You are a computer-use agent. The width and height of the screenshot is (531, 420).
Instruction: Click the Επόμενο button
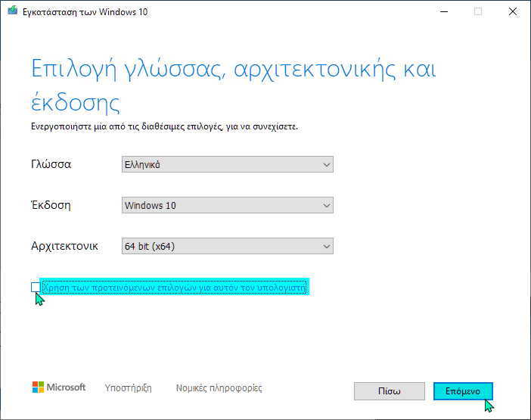pyautogui.click(x=463, y=391)
